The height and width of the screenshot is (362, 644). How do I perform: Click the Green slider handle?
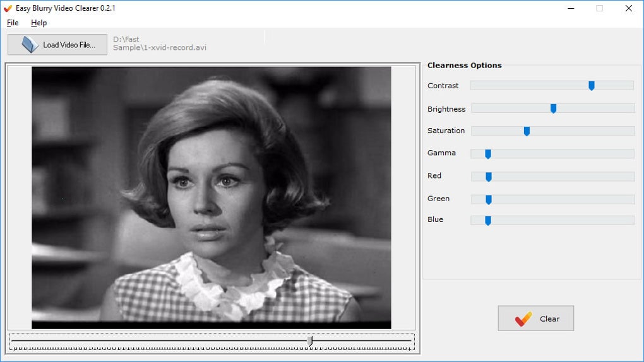(x=488, y=199)
